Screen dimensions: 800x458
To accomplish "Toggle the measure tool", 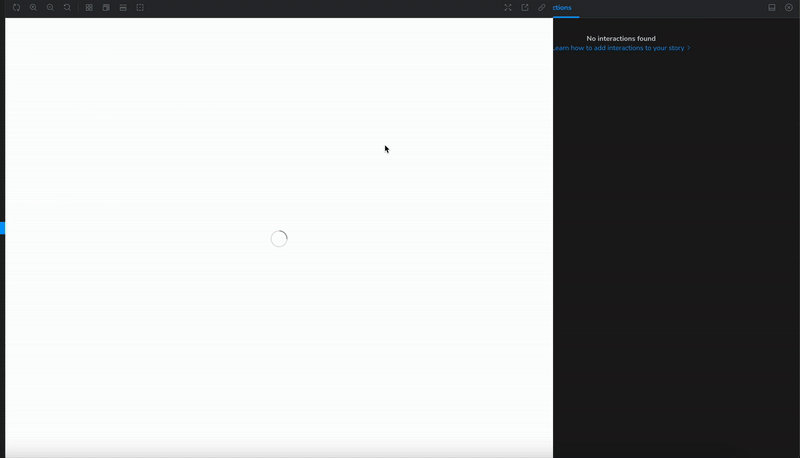I will point(123,8).
